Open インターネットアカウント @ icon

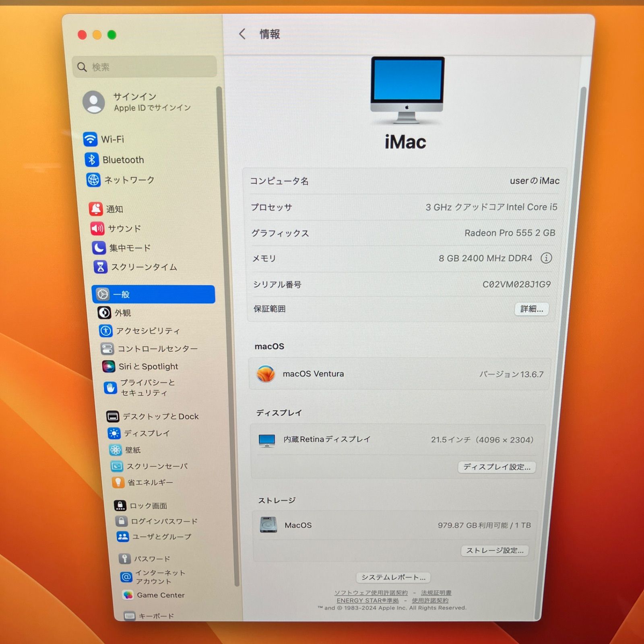(126, 577)
